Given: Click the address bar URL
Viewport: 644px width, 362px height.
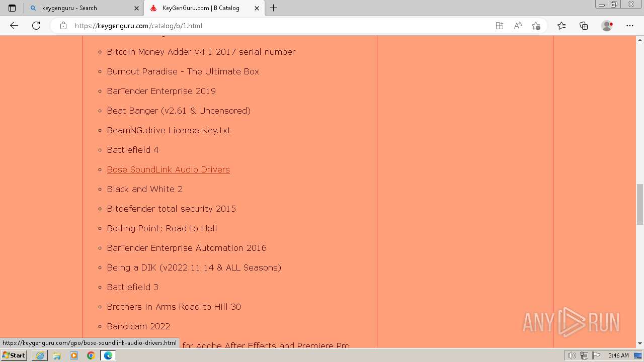Looking at the screenshot, I should click(138, 26).
